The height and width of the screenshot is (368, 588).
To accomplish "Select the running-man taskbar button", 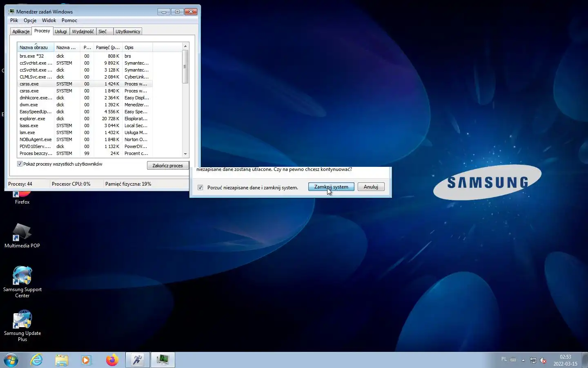I will [138, 360].
